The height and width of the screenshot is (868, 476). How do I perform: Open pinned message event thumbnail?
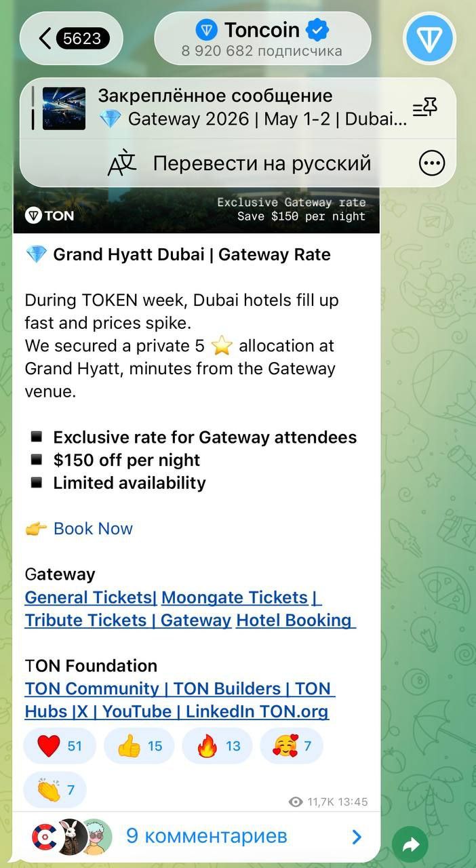[64, 108]
